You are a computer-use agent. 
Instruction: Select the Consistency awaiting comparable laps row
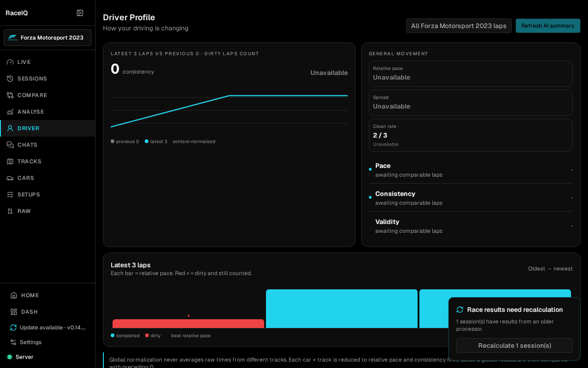pyautogui.click(x=471, y=198)
